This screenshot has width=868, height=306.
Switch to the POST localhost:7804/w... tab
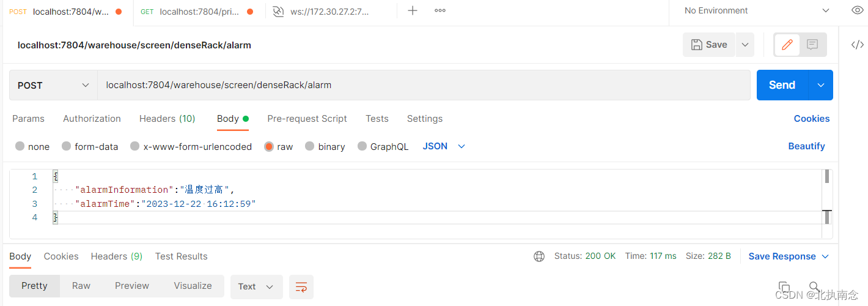click(x=65, y=12)
